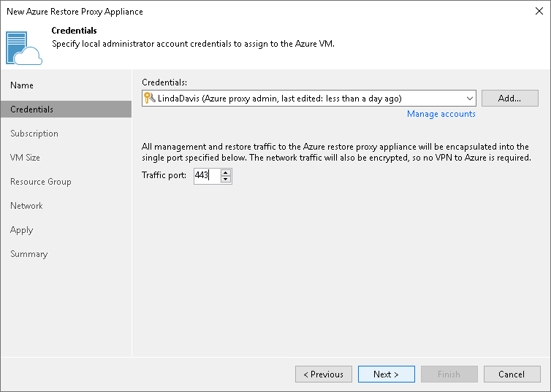551x392 pixels.
Task: Decrease traffic port with down arrow
Action: click(x=226, y=180)
